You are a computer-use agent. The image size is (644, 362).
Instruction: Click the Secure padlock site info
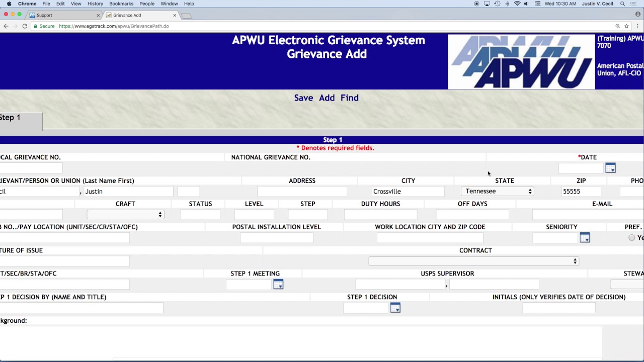(44, 26)
